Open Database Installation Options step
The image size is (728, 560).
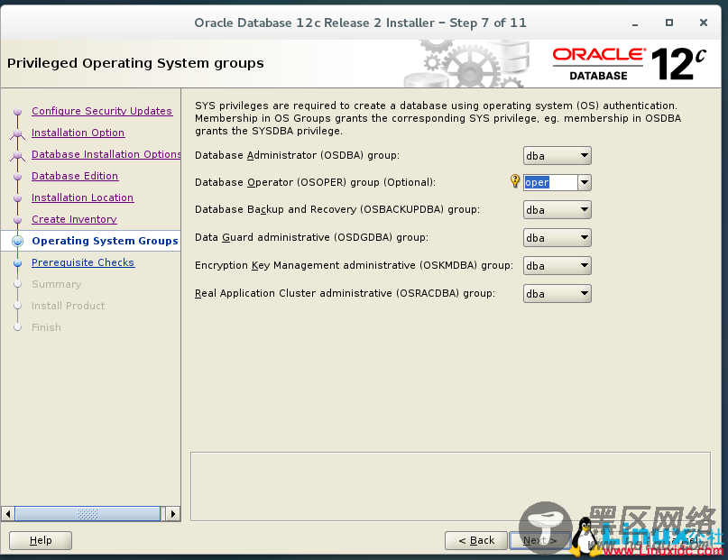(106, 154)
